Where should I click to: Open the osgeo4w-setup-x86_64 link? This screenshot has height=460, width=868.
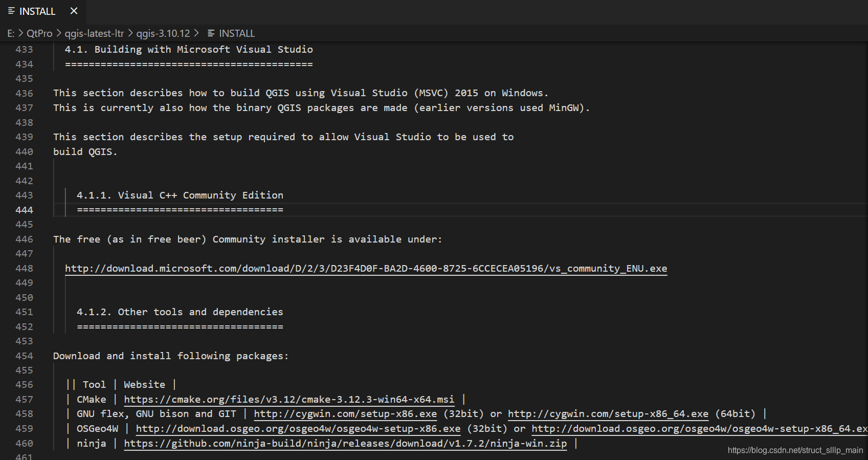coord(700,429)
